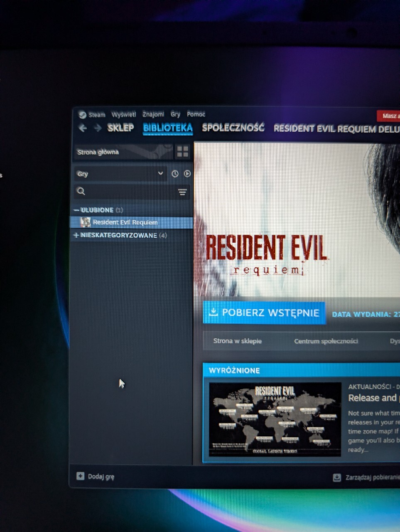400x532 pixels.
Task: Switch to the SKLEP tab
Action: 120,128
